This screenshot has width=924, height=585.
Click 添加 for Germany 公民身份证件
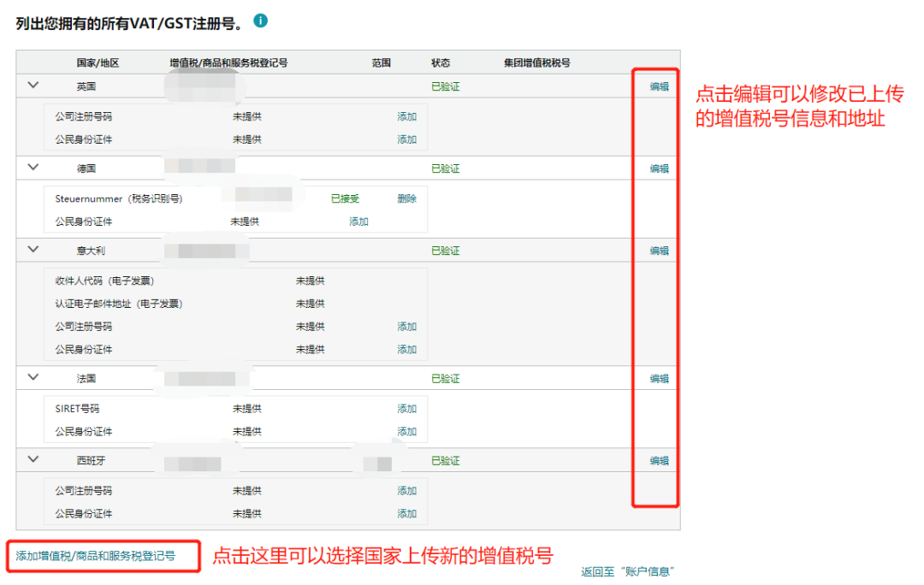(358, 220)
